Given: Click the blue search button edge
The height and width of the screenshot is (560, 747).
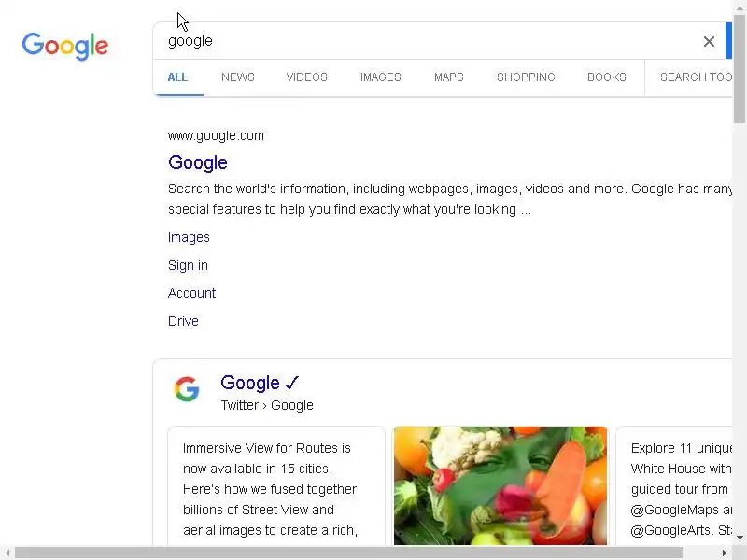Looking at the screenshot, I should (x=728, y=41).
